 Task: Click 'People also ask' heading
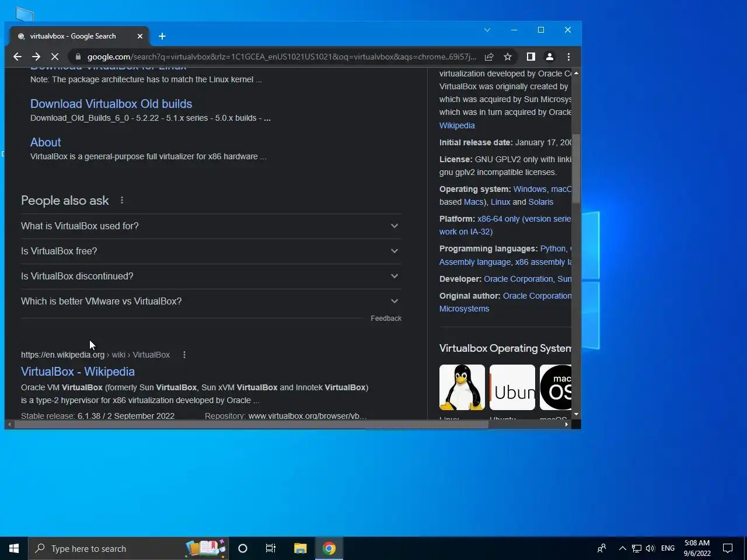(x=65, y=200)
